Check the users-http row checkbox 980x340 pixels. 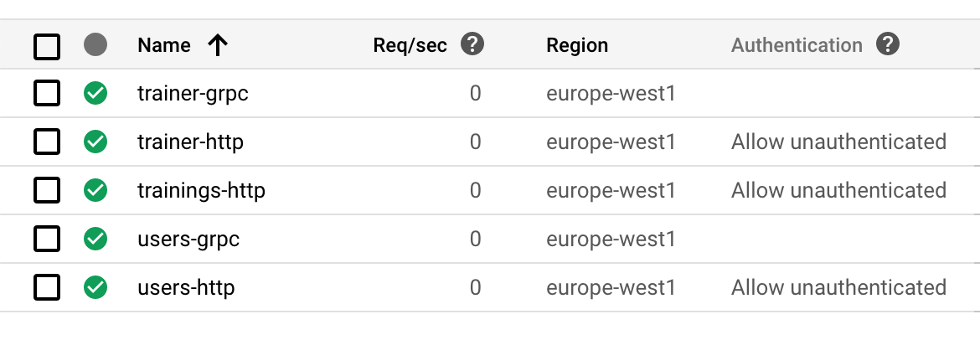pos(47,287)
